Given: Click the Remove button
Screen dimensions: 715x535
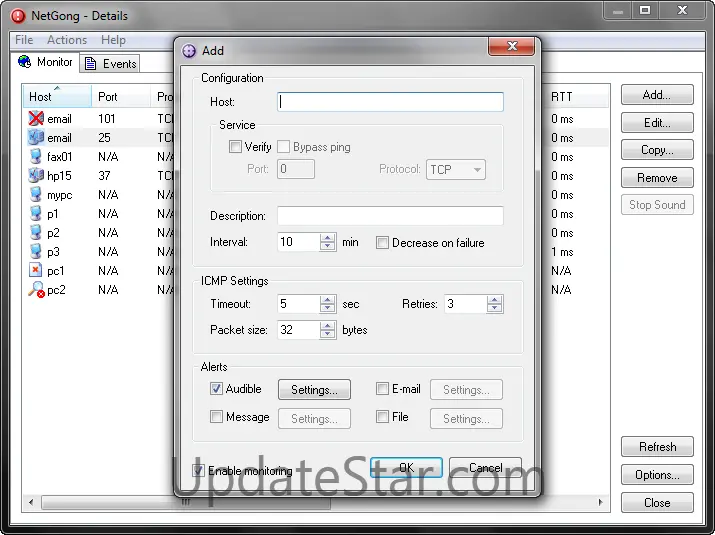Looking at the screenshot, I should pyautogui.click(x=657, y=177).
